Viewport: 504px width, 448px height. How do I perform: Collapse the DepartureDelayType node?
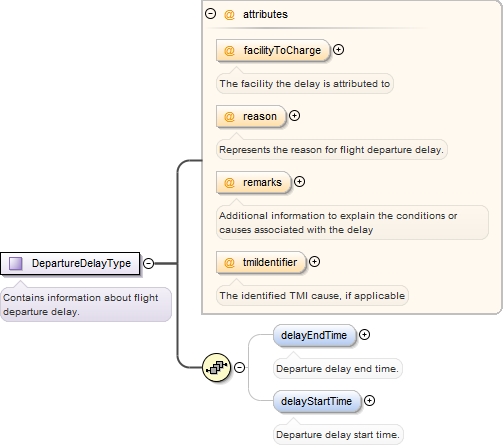point(148,263)
